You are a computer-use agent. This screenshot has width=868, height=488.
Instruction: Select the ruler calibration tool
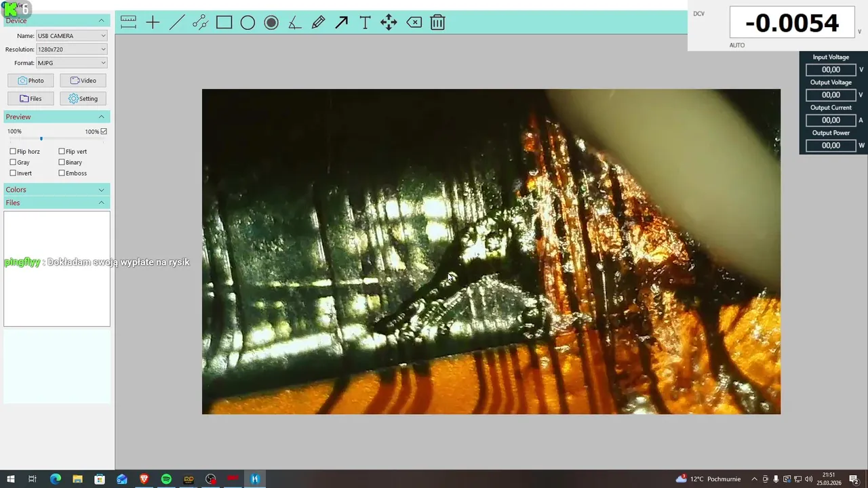pyautogui.click(x=129, y=22)
